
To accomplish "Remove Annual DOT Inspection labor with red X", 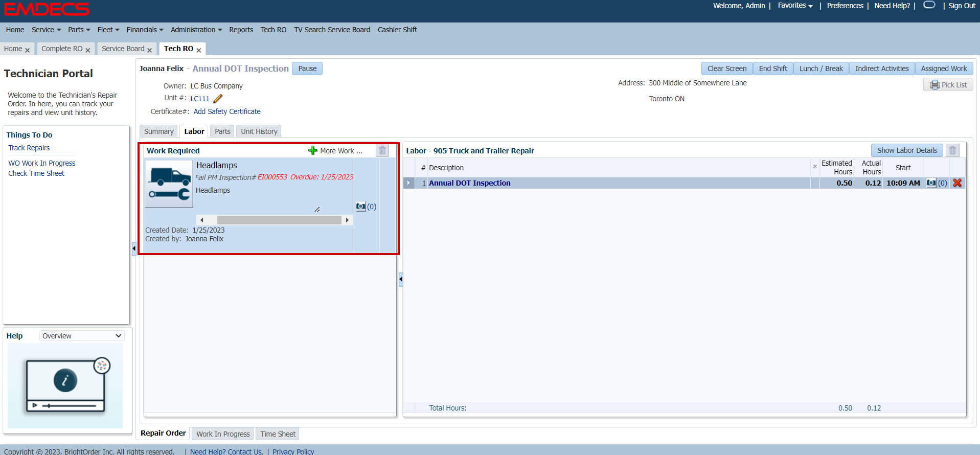I will click(x=958, y=183).
